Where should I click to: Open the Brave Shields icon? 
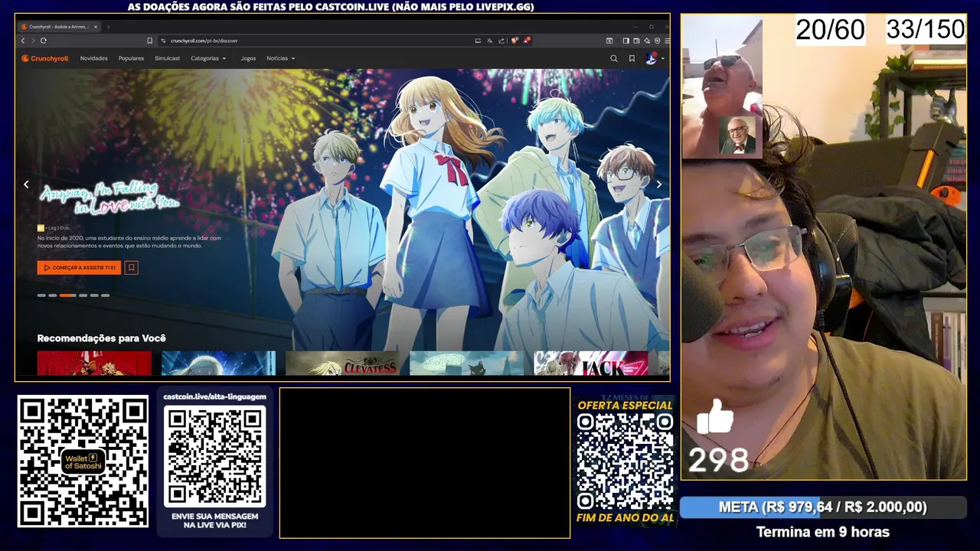pos(514,41)
